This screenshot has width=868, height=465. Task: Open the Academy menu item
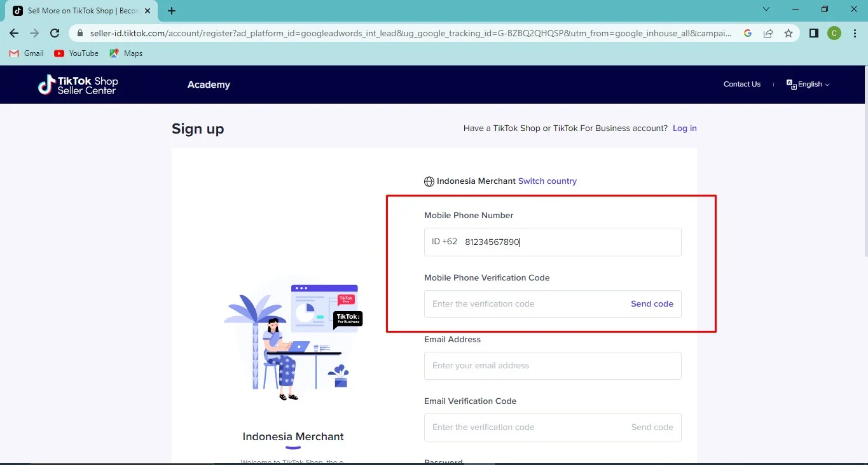[209, 85]
